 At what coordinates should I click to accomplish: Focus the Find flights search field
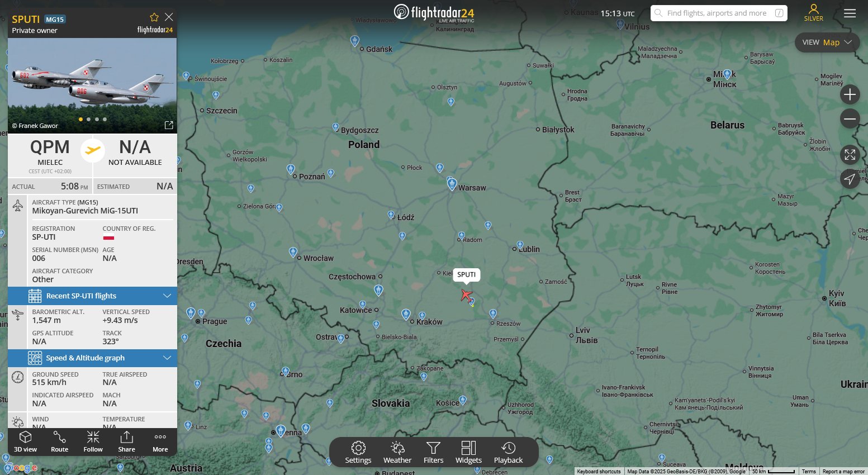tap(719, 13)
